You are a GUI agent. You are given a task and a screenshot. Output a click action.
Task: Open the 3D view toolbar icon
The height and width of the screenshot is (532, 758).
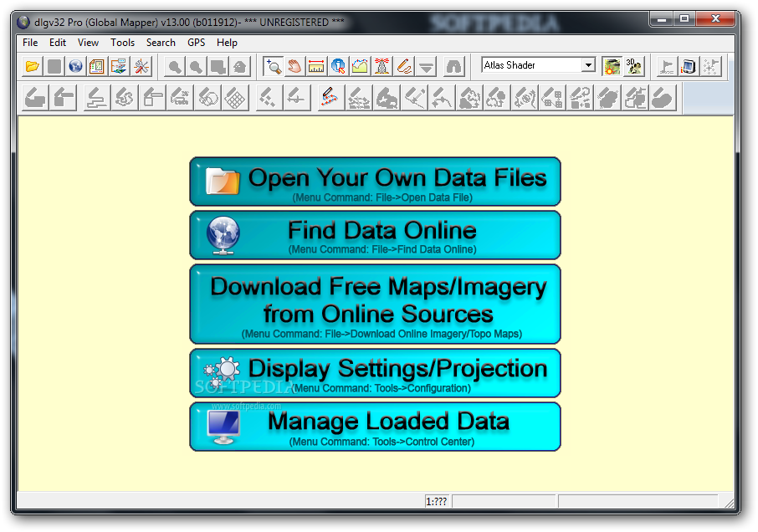click(634, 66)
